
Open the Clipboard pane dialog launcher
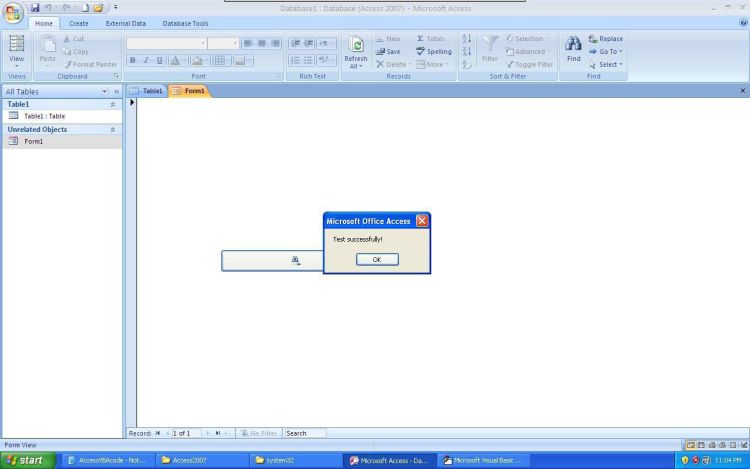pos(116,76)
